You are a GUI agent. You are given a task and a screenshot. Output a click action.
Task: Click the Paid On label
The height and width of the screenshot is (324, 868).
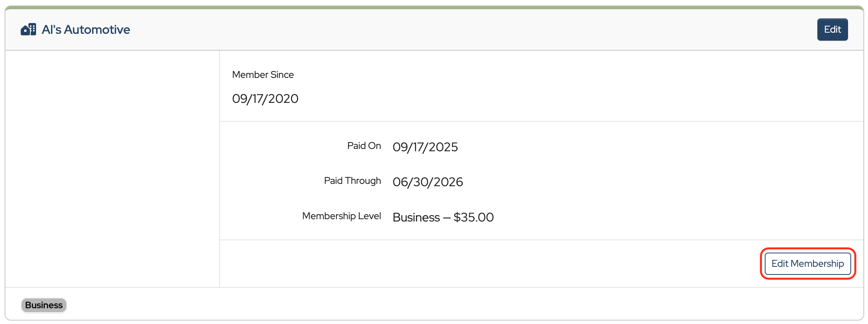click(364, 146)
